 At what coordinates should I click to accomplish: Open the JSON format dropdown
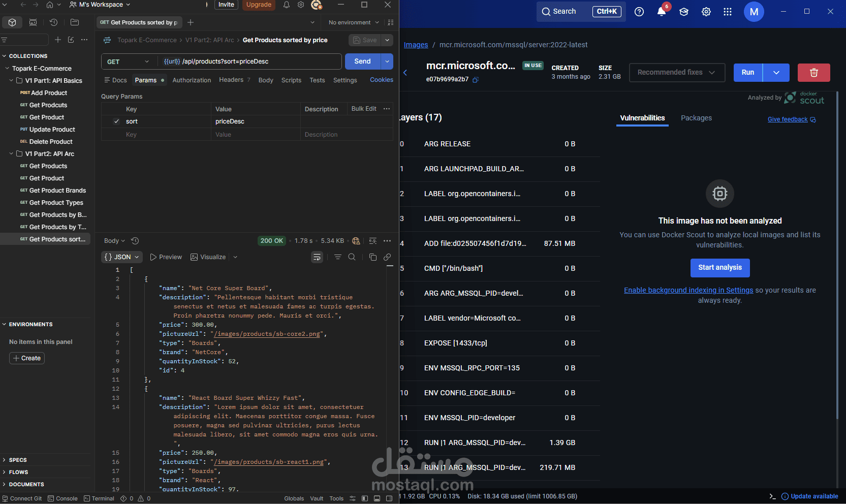point(122,257)
